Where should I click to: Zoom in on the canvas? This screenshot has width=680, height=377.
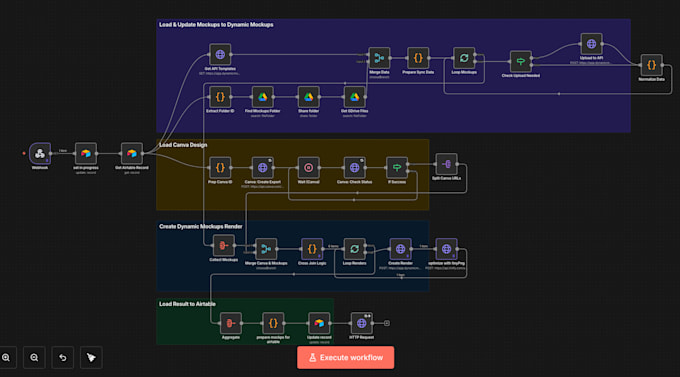(x=6, y=357)
